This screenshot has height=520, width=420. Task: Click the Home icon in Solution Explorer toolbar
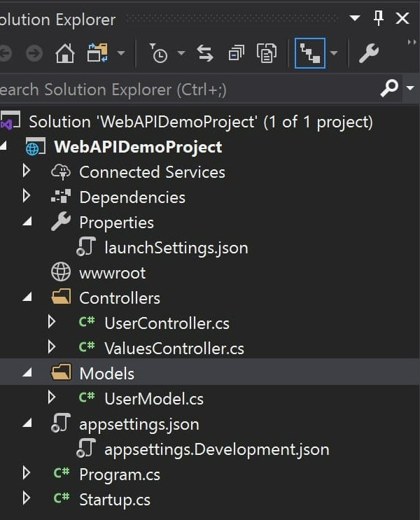(x=64, y=53)
